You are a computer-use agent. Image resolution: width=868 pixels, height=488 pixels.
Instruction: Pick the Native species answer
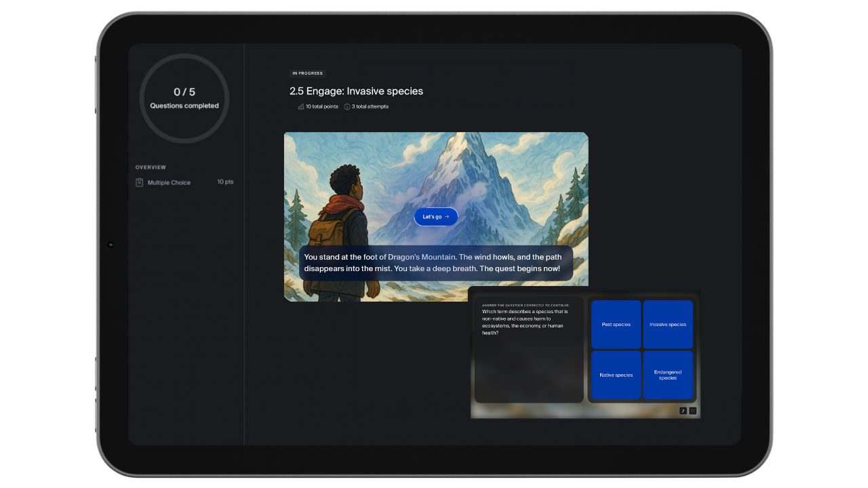(x=616, y=375)
